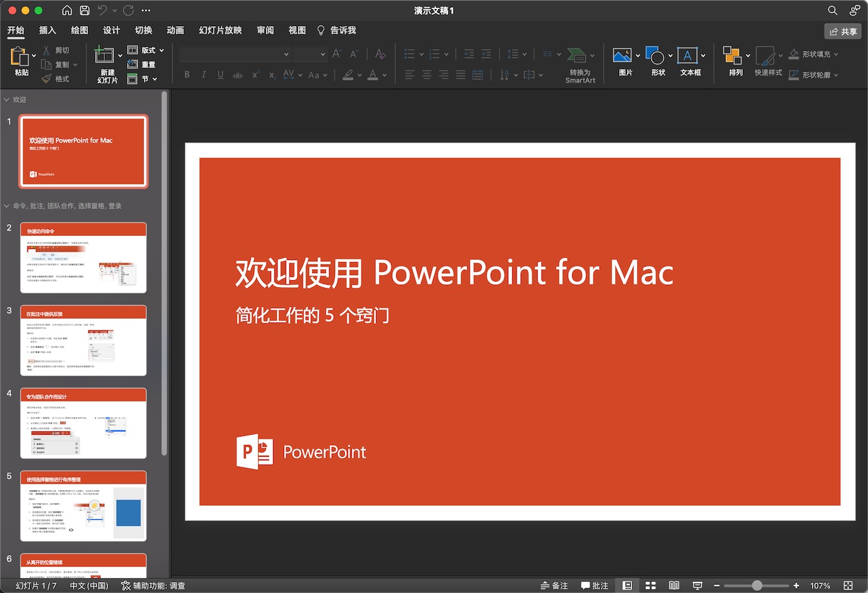Viewport: 868px width, 593px height.
Task: Open the 绘图 tab
Action: click(x=80, y=30)
